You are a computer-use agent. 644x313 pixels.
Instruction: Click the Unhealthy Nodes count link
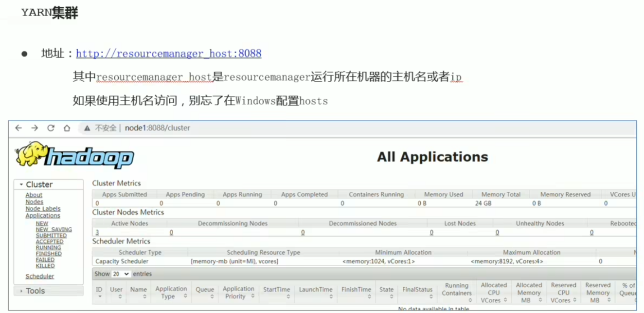(x=497, y=233)
